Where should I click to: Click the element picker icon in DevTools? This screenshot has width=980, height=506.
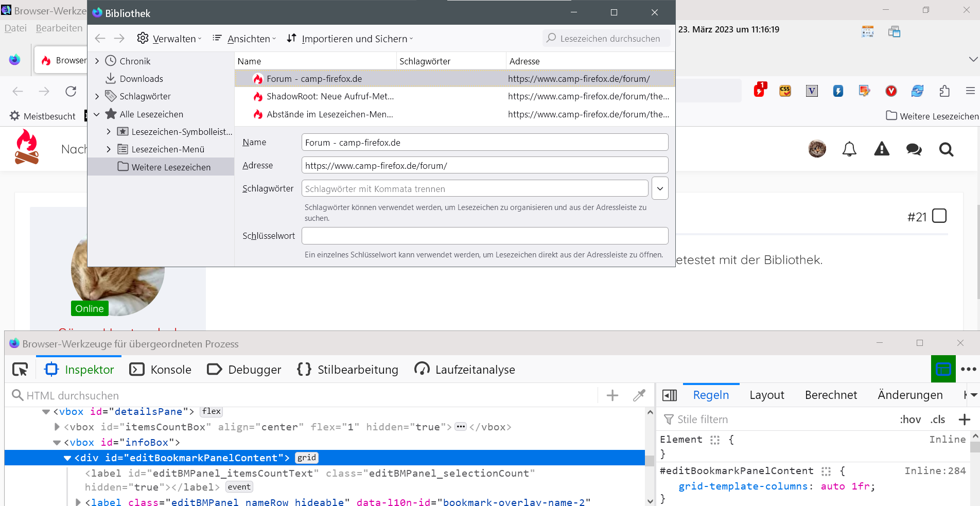pyautogui.click(x=20, y=370)
